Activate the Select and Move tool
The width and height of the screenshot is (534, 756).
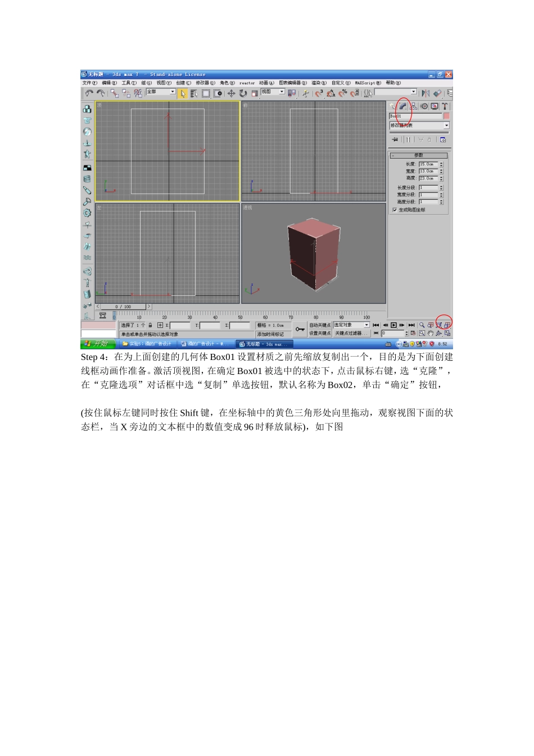coord(231,93)
